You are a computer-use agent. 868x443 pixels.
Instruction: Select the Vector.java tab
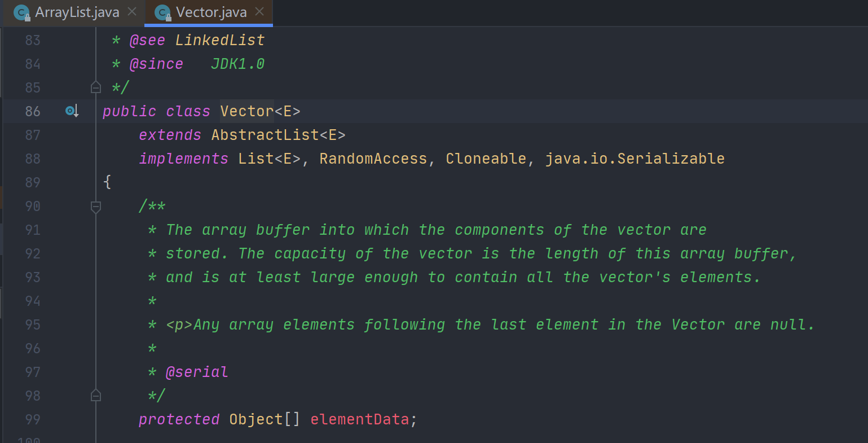[209, 12]
